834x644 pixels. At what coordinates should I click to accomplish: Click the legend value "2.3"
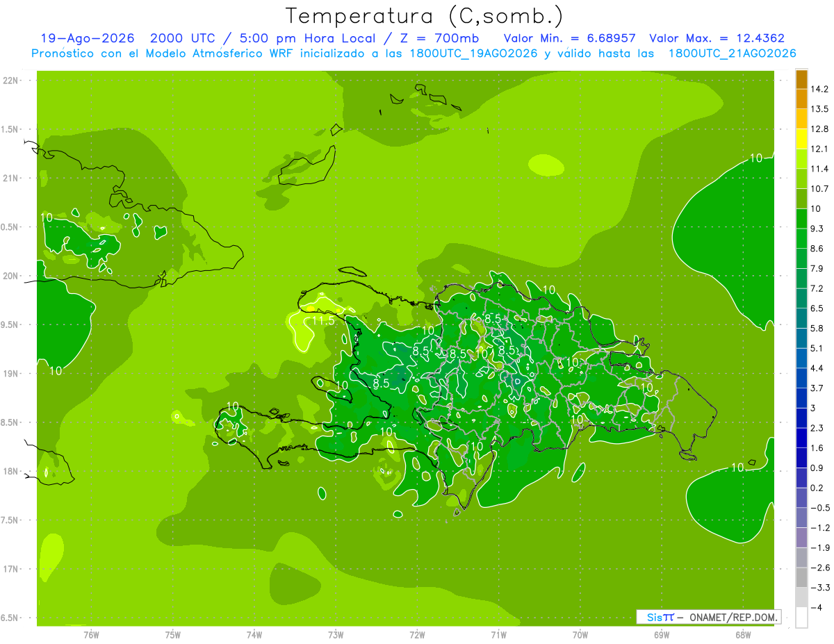(817, 428)
